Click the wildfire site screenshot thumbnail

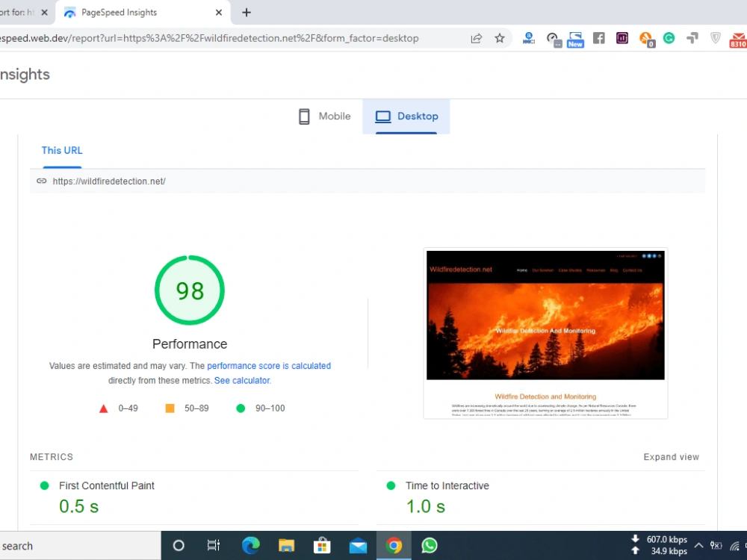click(x=545, y=333)
